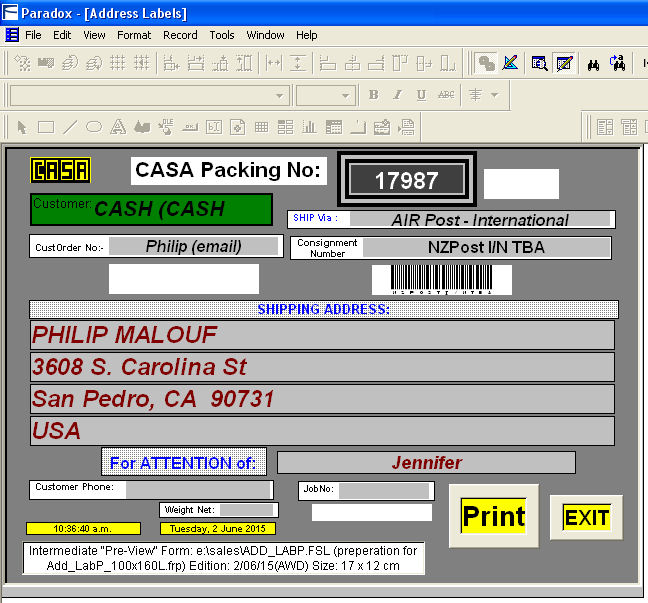648x603 pixels.
Task: Click the yellow Print button
Action: click(x=494, y=516)
